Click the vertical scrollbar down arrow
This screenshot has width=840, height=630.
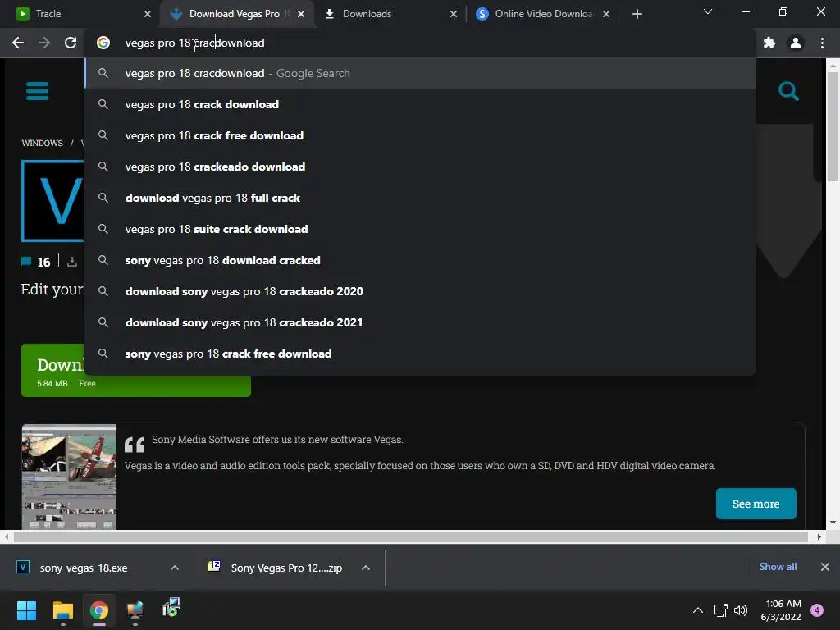coord(832,523)
